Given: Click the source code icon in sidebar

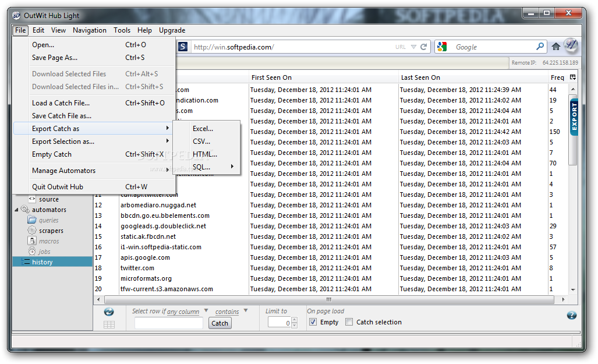Looking at the screenshot, I should click(x=32, y=199).
